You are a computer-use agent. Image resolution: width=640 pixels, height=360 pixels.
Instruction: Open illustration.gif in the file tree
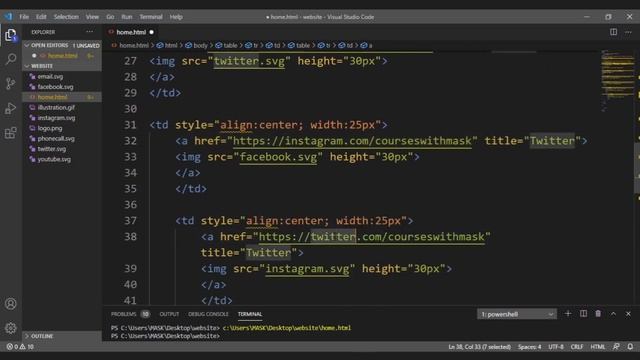coord(56,107)
